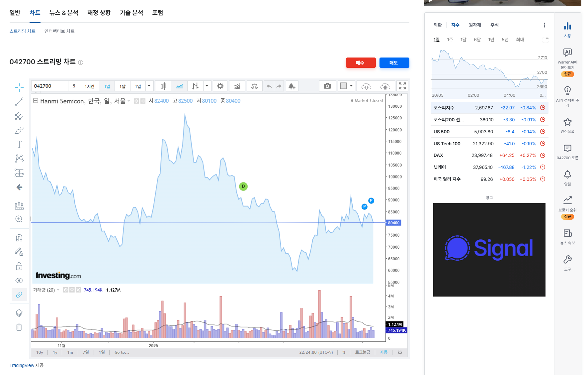Open the background color dropdown
This screenshot has width=588, height=375.
point(351,86)
